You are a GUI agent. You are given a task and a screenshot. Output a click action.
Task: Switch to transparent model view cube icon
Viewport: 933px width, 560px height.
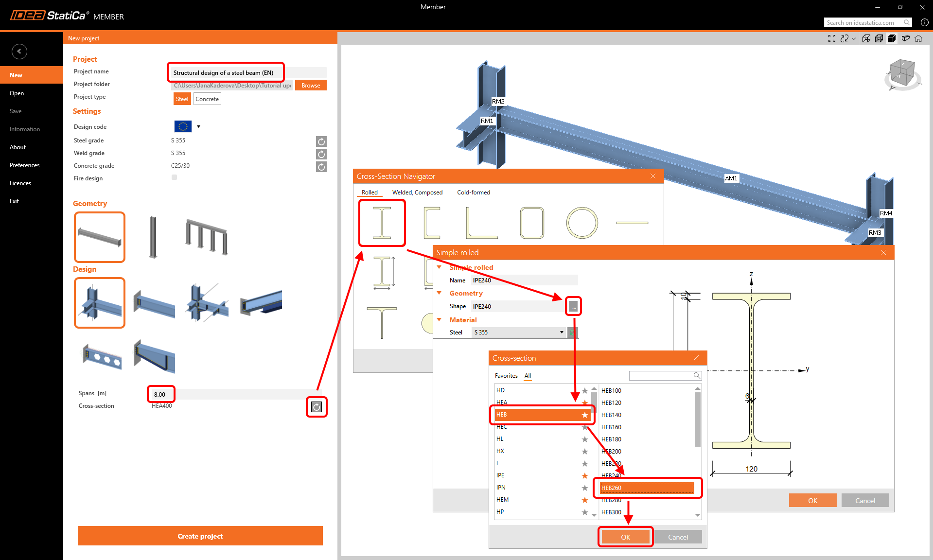(x=879, y=38)
